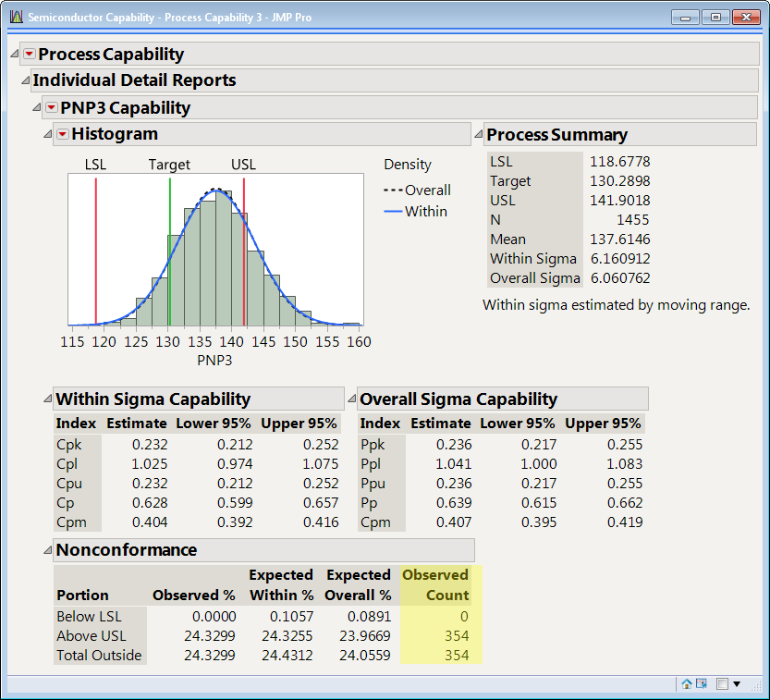Click the Cpk row label
Screen dimensions: 770x700
click(x=68, y=445)
